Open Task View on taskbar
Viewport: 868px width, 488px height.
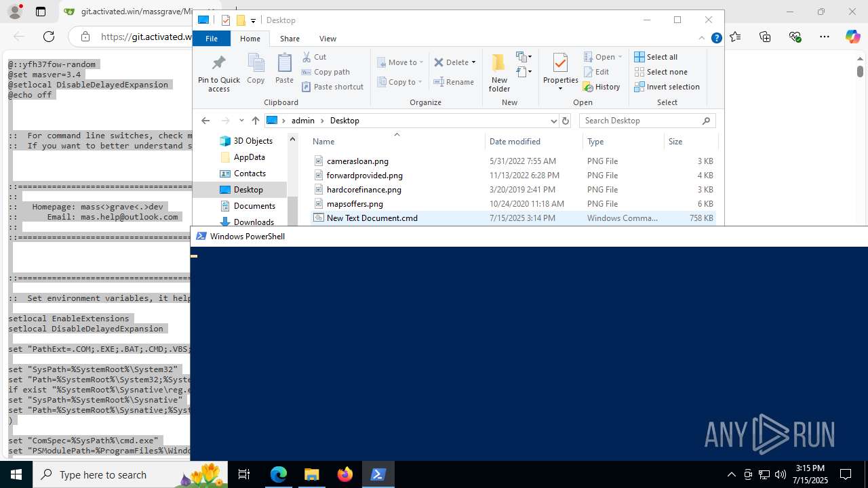[x=244, y=474]
